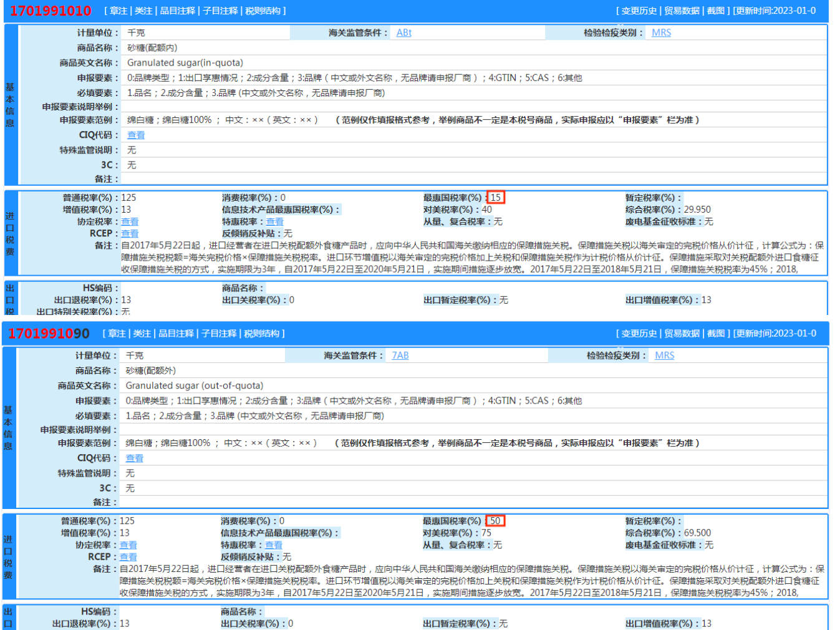Open inspection category MRS for in-quota sugar
Image resolution: width=840 pixels, height=630 pixels.
click(661, 32)
